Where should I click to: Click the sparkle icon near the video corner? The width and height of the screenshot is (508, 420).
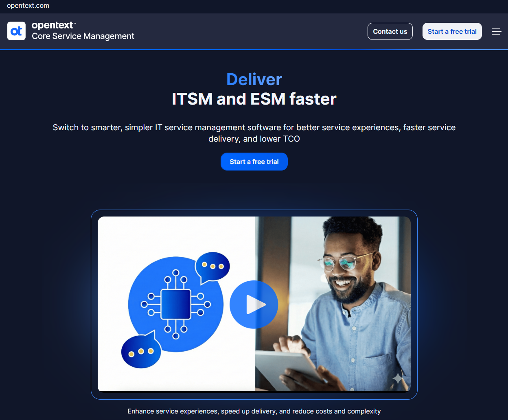tap(398, 378)
